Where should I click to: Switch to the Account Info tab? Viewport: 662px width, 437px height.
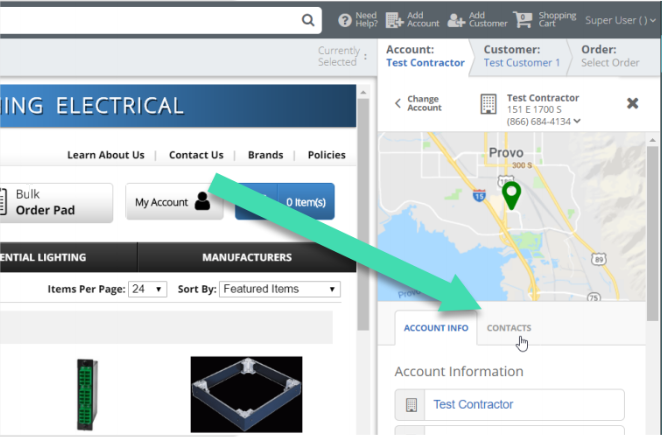coord(436,328)
